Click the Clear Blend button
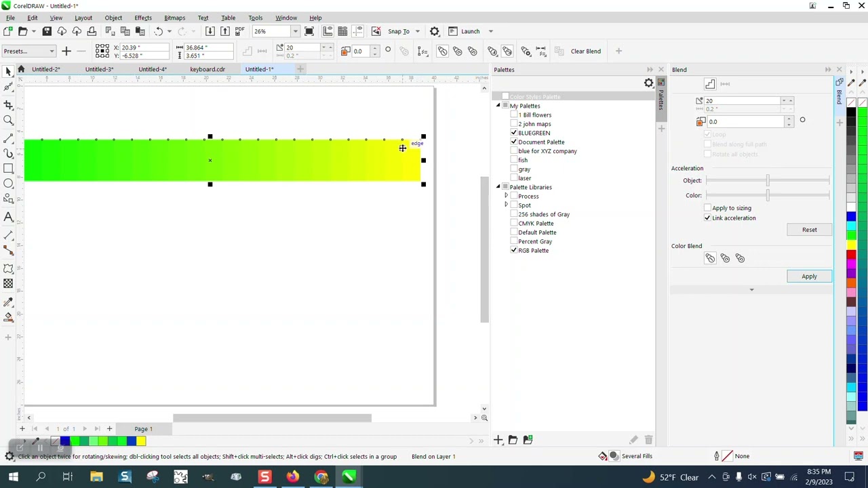The image size is (868, 488). (x=585, y=51)
